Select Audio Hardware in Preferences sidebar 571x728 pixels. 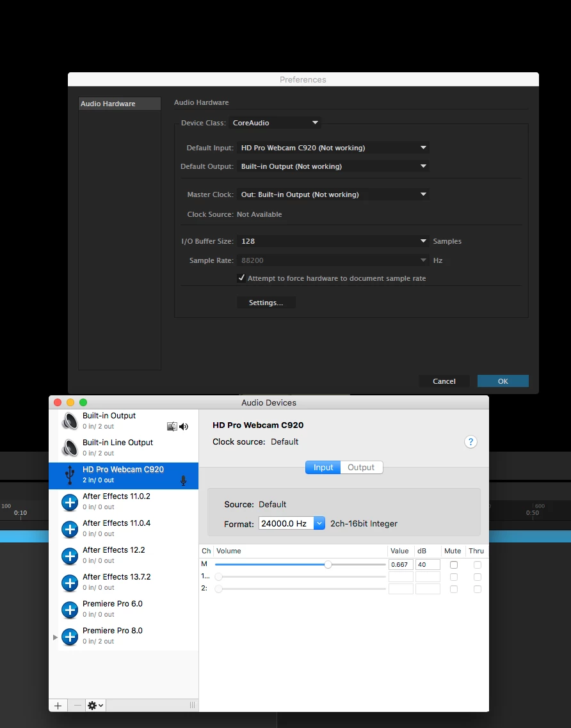point(120,104)
